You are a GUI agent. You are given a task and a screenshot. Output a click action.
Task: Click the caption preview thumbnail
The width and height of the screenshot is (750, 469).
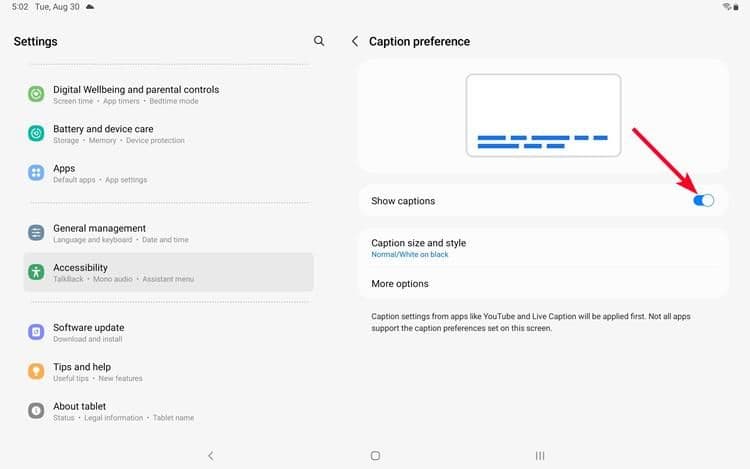point(543,115)
